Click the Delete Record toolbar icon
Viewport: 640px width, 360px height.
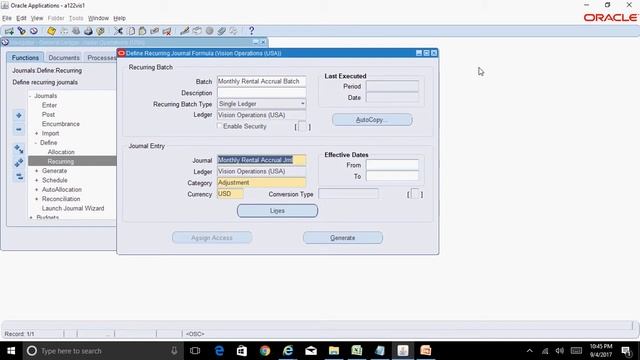[x=167, y=31]
